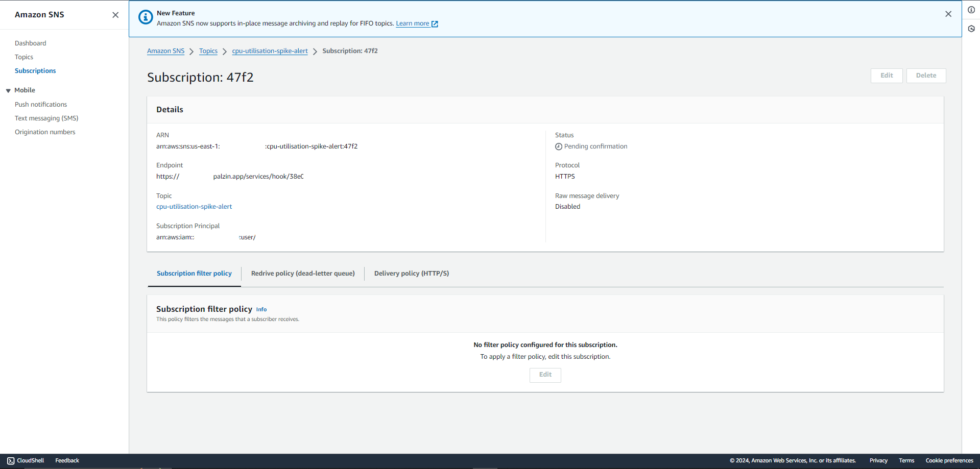Click the Subscription: 47f2 page heading
Screen dimensions: 980x469
200,77
